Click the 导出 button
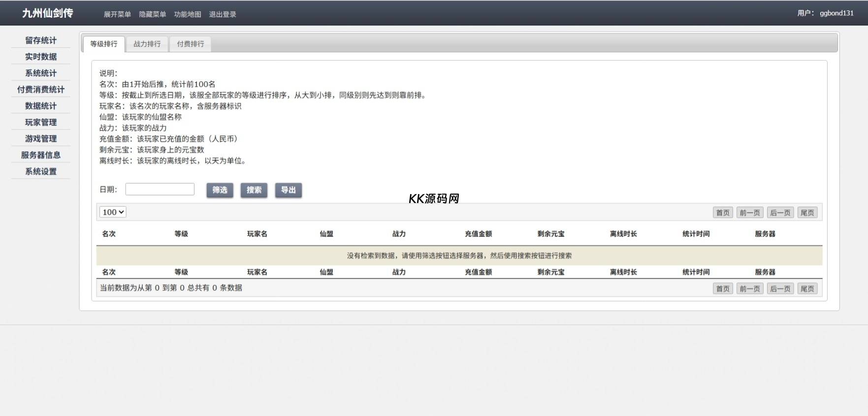Image resolution: width=868 pixels, height=416 pixels. [x=288, y=190]
